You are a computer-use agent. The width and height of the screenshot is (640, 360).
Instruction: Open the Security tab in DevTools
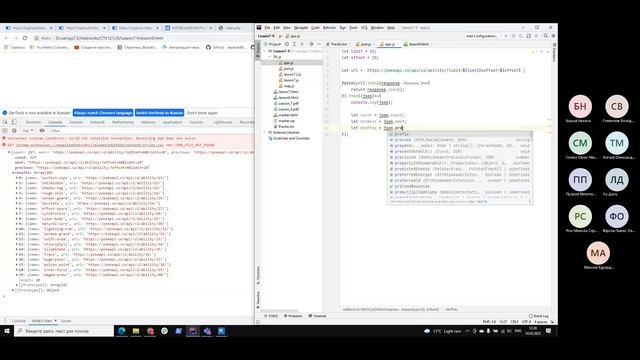click(x=196, y=122)
